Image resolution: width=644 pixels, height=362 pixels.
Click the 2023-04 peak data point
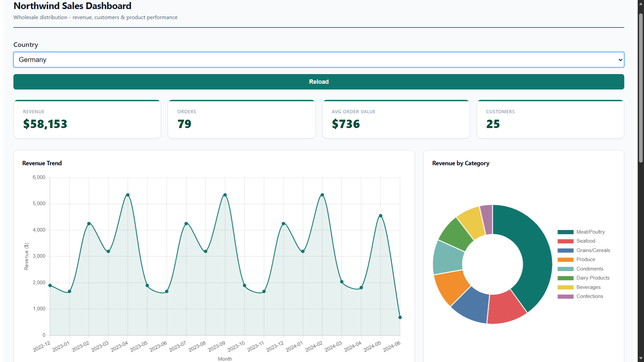point(128,195)
